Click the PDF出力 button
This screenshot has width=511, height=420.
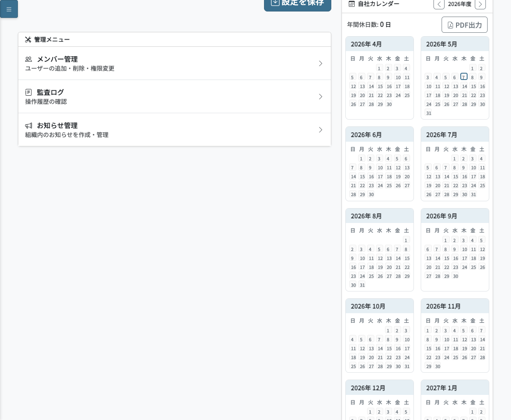coord(465,25)
